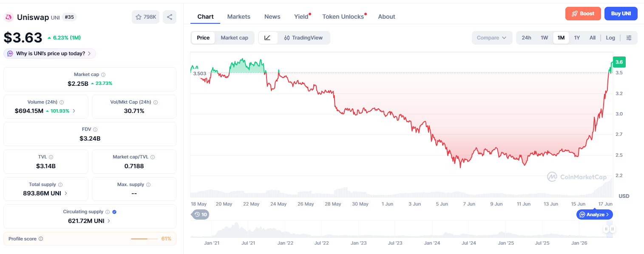Click the Uniswap unicorn logo icon
The image size is (644, 254).
(9, 17)
